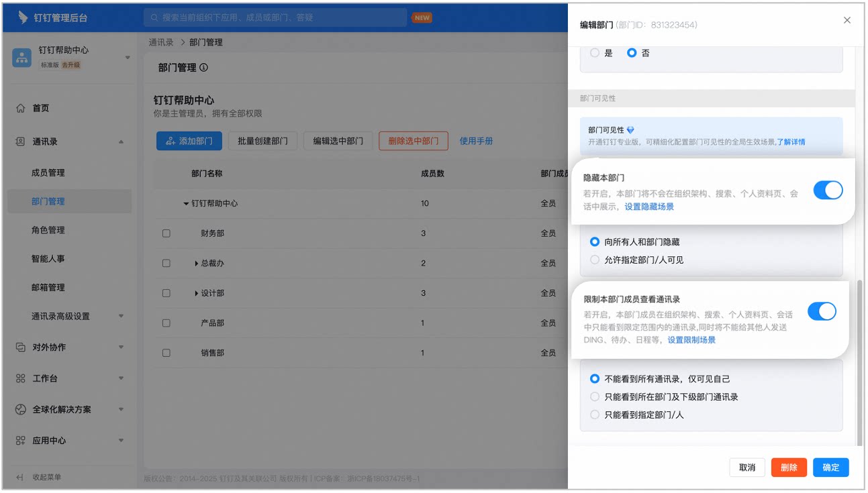Choose 只能看到所在部门及下级部门通讯录 radio option
This screenshot has height=493, width=868.
click(595, 397)
